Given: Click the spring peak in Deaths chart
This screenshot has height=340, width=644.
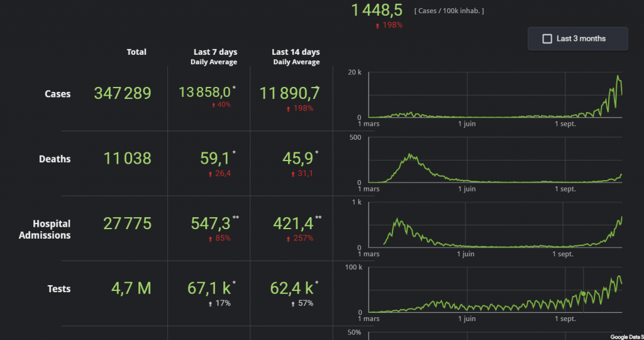Looking at the screenshot, I should point(410,155).
